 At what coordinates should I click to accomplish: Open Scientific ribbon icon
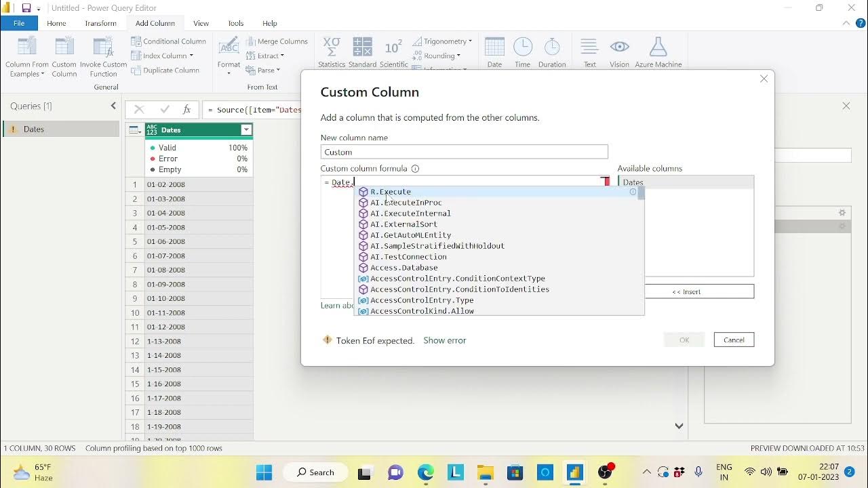point(393,47)
